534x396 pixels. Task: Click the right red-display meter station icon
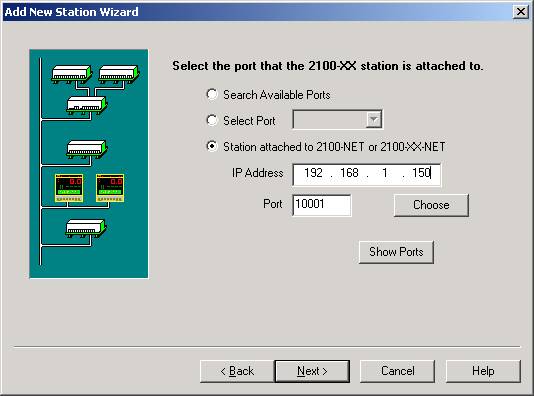110,188
